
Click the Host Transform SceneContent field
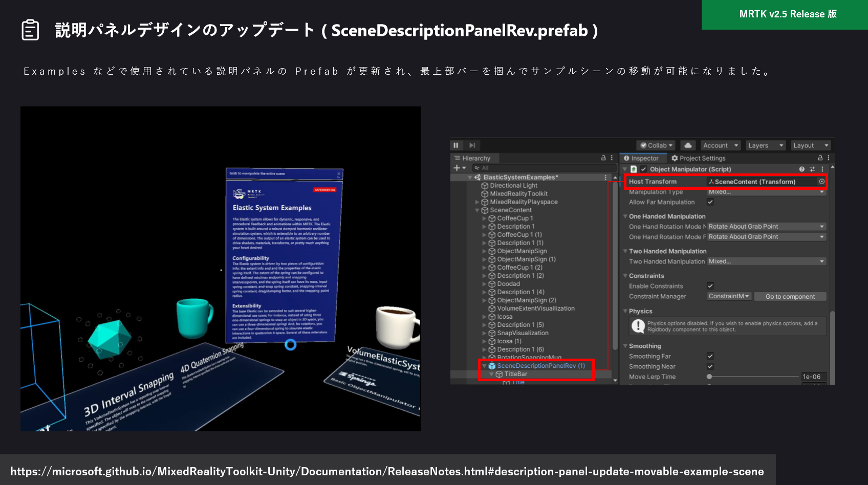click(x=766, y=182)
